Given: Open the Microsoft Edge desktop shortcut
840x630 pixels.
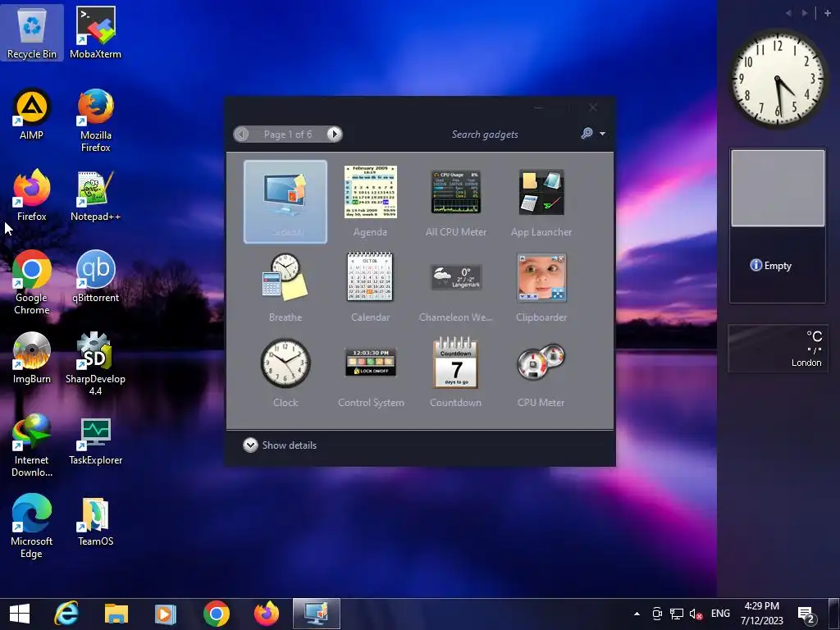Looking at the screenshot, I should [x=32, y=526].
